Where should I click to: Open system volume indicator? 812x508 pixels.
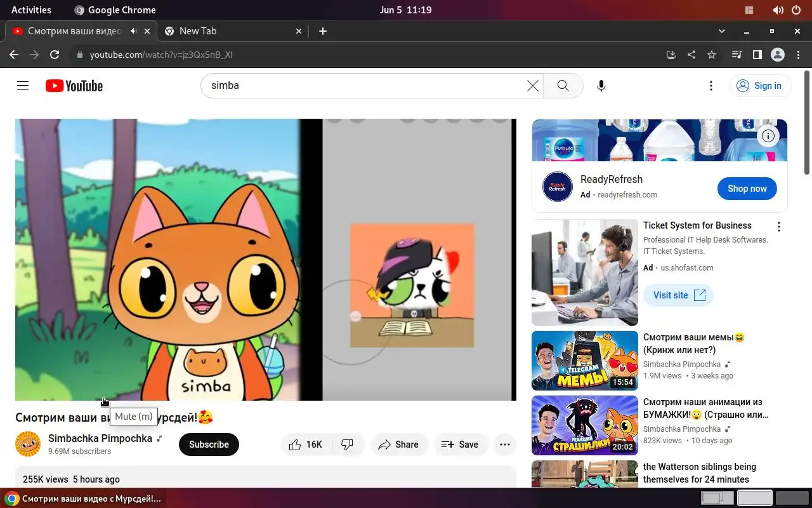[778, 10]
